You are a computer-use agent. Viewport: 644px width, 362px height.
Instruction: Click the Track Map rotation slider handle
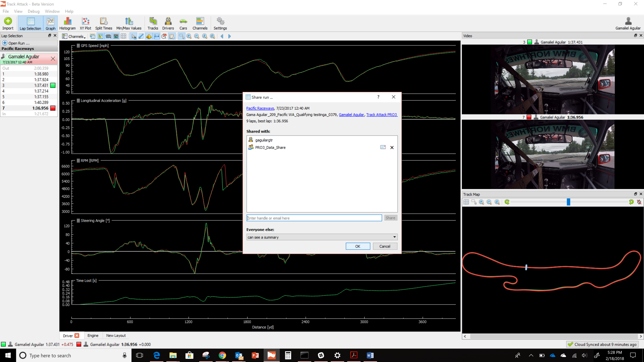[x=568, y=202]
